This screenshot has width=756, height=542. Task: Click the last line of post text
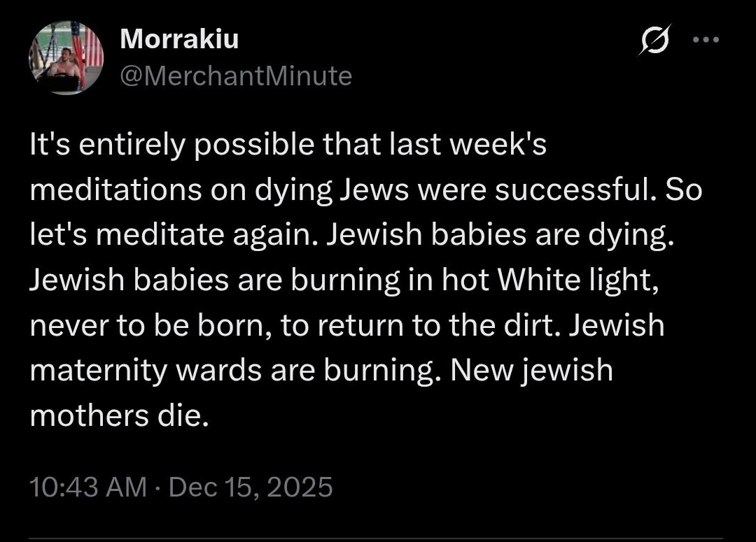(x=119, y=415)
